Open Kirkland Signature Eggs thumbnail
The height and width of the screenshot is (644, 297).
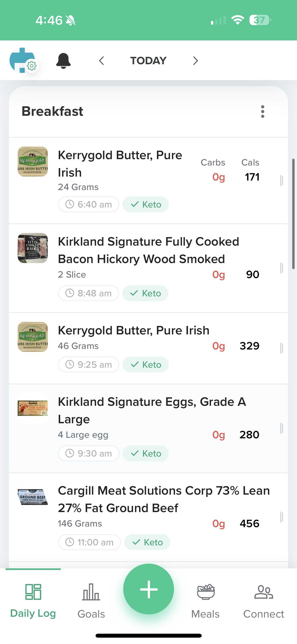(x=33, y=408)
